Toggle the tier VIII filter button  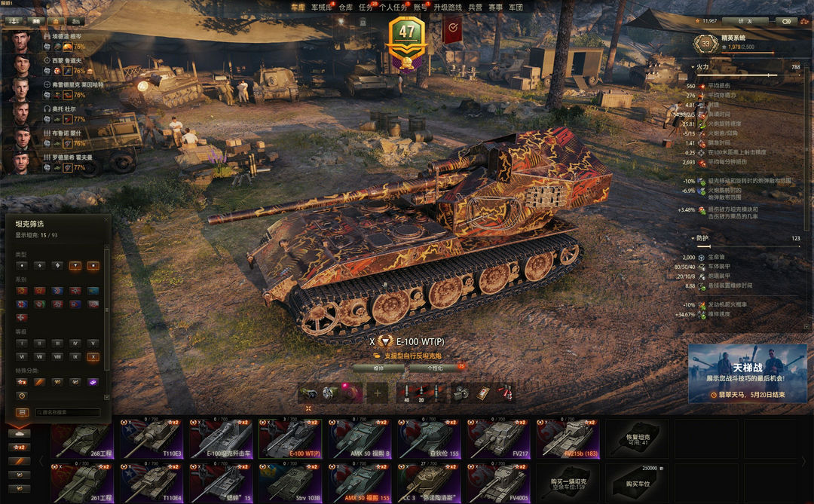pyautogui.click(x=57, y=356)
